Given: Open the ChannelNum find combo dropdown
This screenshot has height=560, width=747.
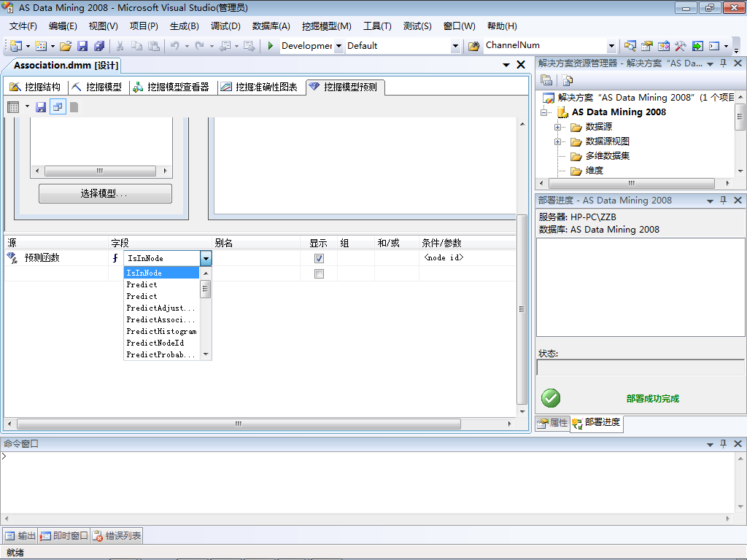Looking at the screenshot, I should 612,46.
